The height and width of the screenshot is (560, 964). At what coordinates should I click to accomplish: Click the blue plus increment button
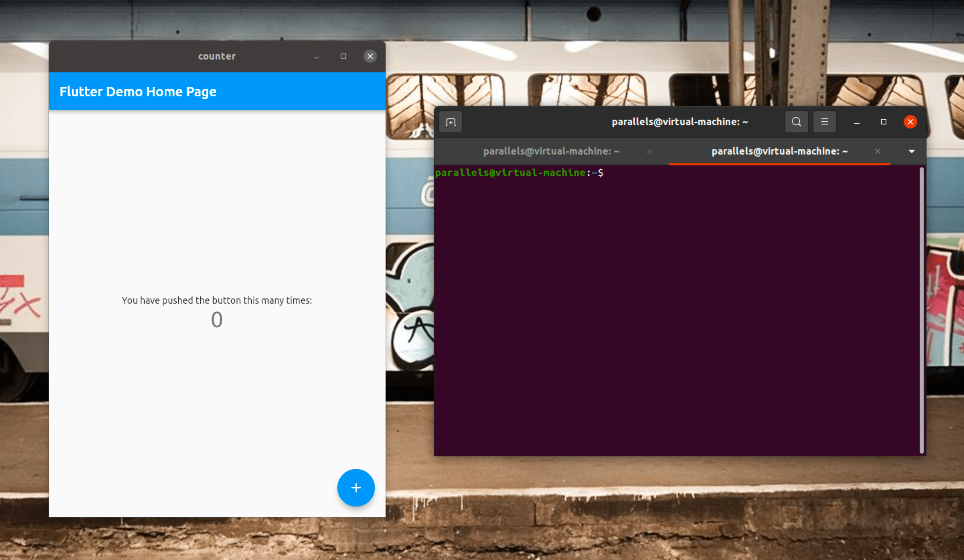tap(356, 487)
